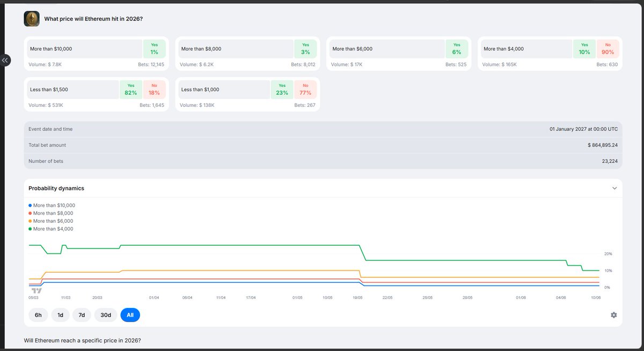Viewport: 644px width, 351px height.
Task: Click Volume: $ 531K text
Action: (46, 105)
